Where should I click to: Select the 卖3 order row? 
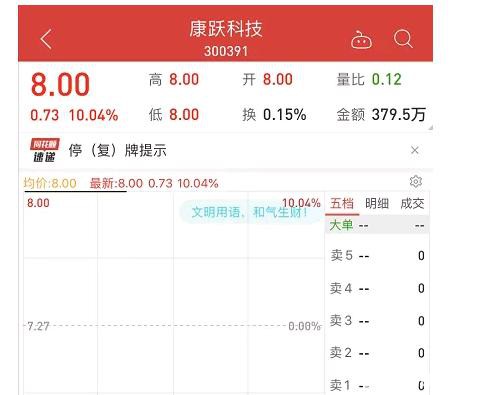pyautogui.click(x=377, y=321)
